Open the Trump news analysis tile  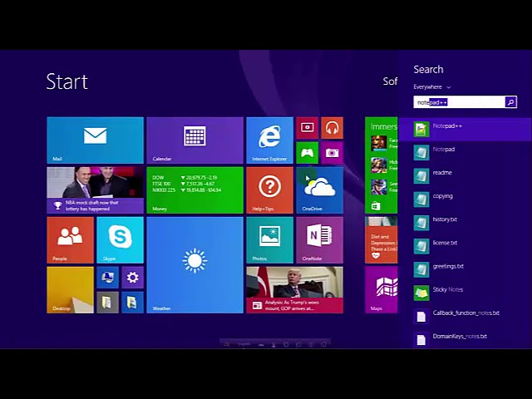point(294,290)
